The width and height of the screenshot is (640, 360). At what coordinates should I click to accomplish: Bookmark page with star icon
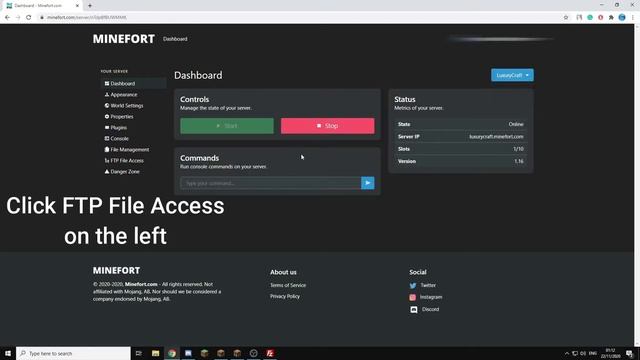[x=566, y=18]
